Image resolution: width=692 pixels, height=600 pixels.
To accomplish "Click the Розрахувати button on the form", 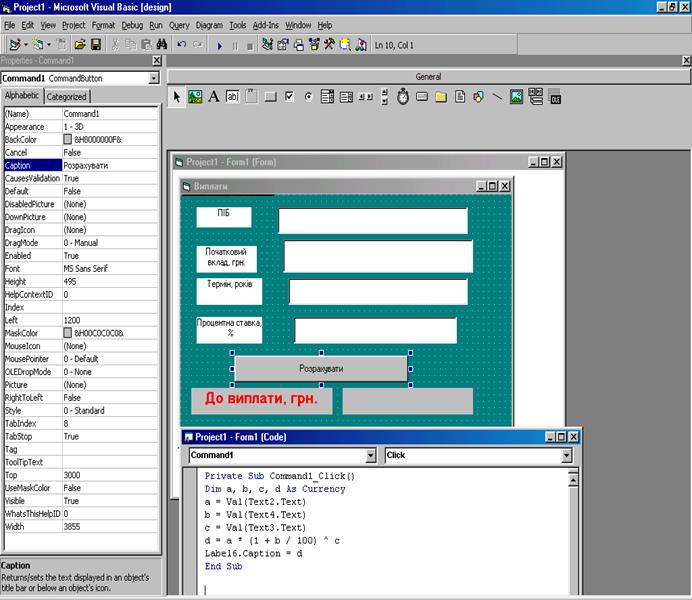I will [x=321, y=368].
